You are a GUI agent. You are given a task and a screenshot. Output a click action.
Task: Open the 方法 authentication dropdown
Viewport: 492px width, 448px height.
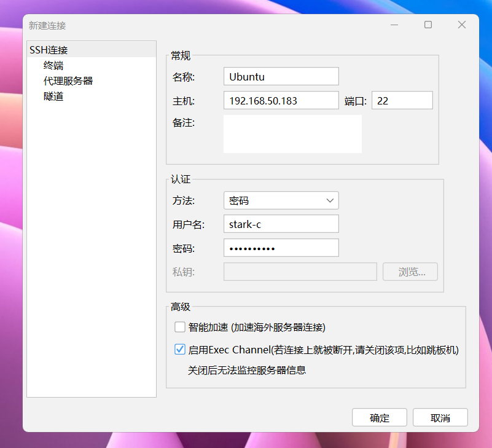tap(281, 200)
